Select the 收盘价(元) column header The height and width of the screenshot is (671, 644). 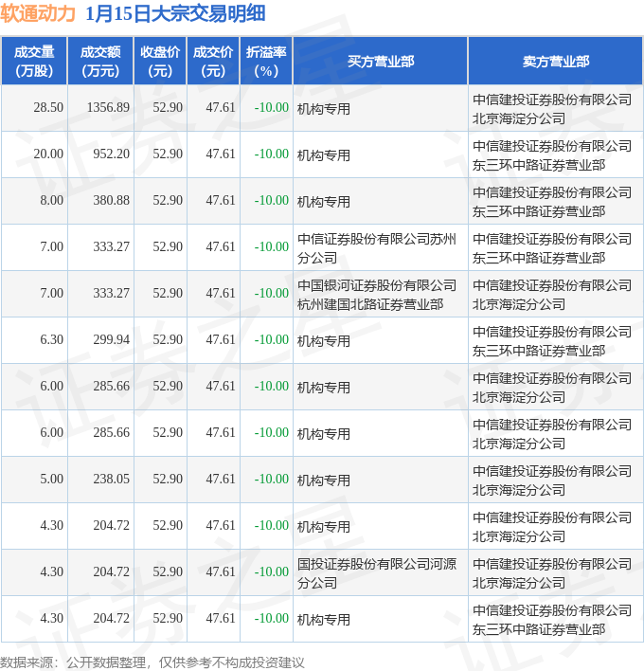click(160, 62)
